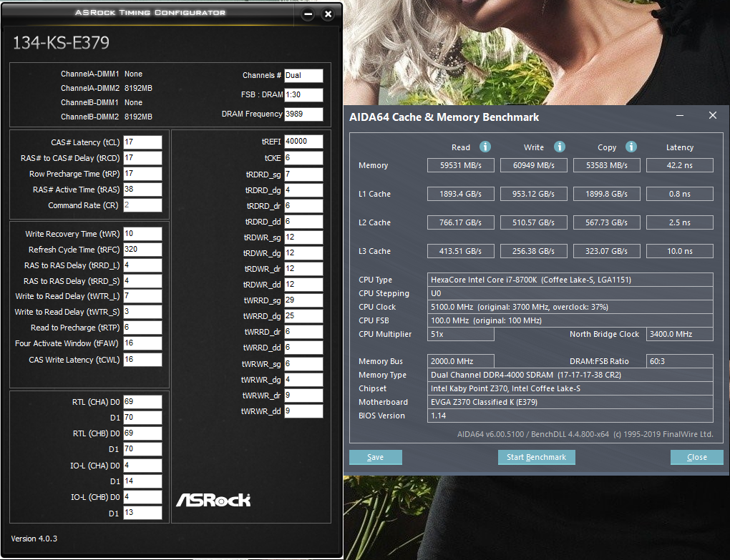Minimize the ASRock Timing Configurator window
730x560 pixels.
[x=308, y=14]
